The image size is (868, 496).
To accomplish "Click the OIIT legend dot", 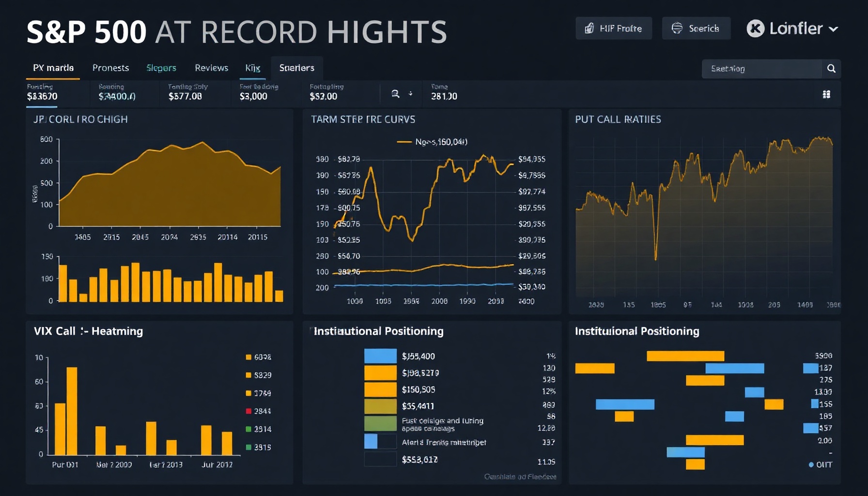I will (x=811, y=465).
